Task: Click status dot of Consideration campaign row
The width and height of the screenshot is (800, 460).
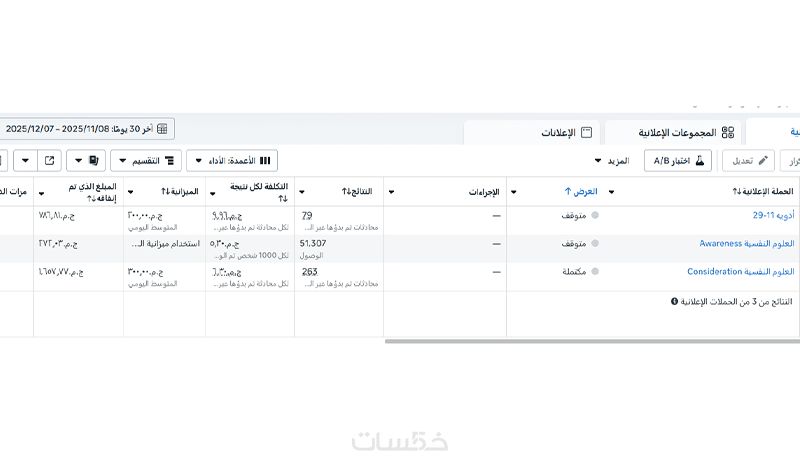Action: (595, 272)
